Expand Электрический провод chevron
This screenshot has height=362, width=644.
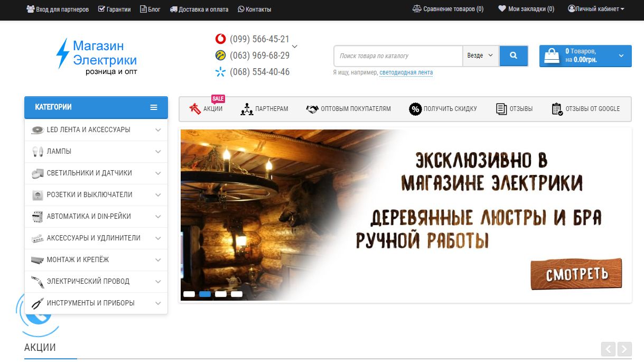158,281
